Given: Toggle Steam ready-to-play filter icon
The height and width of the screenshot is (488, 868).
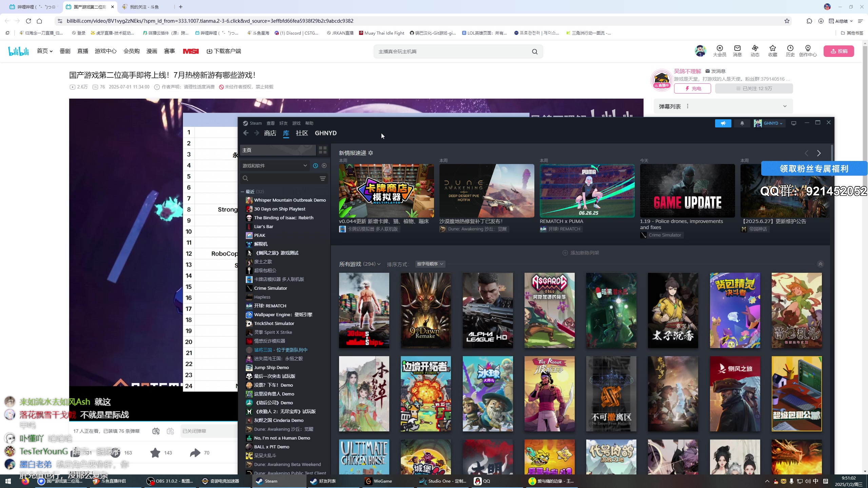Looking at the screenshot, I should point(324,166).
